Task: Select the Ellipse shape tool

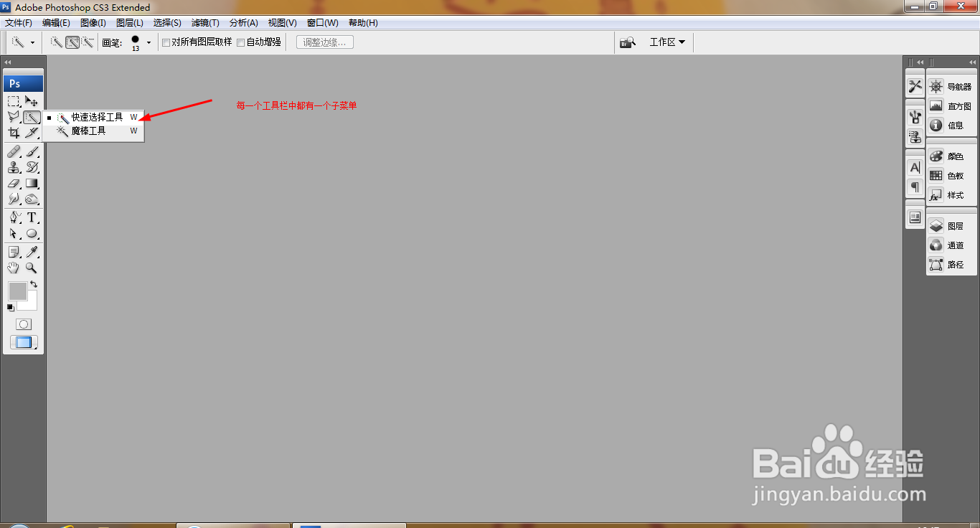Action: (32, 234)
